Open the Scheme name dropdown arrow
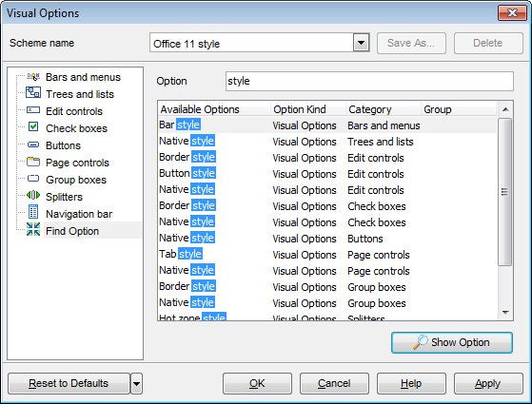Viewport: 532px width, 404px height. [x=361, y=43]
